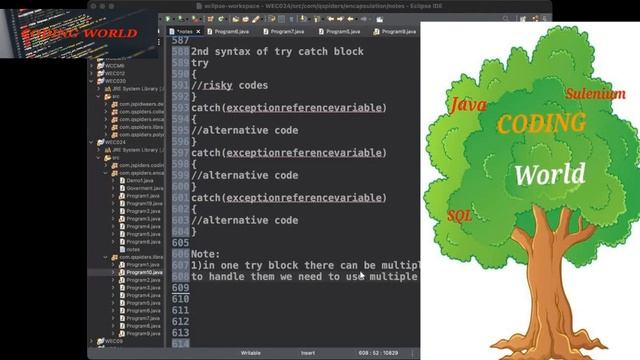Click the '2nd syntax of try catch block' line

coord(277,51)
